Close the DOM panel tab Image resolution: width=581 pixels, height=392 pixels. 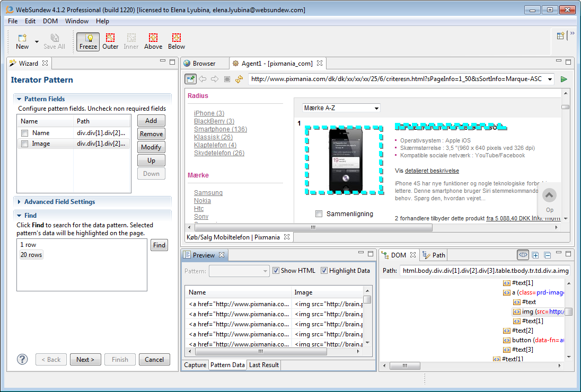coord(413,255)
